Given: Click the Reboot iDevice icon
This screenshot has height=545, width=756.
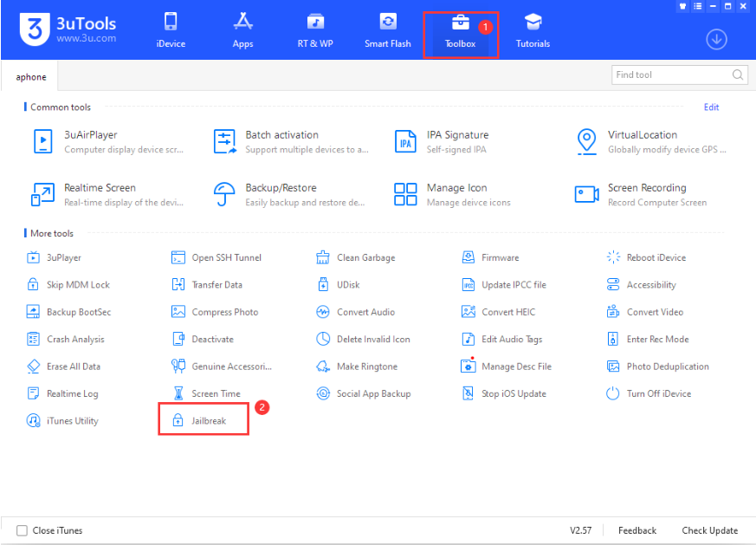Looking at the screenshot, I should (614, 257).
